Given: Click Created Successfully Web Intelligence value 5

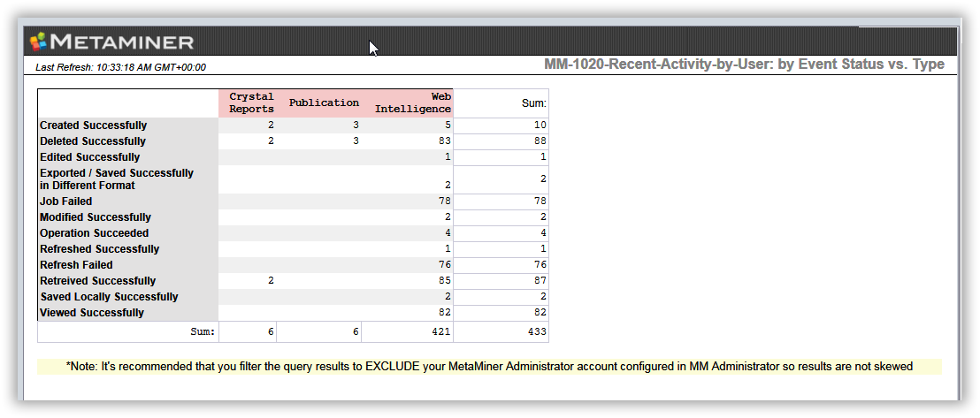Looking at the screenshot, I should pyautogui.click(x=448, y=125).
